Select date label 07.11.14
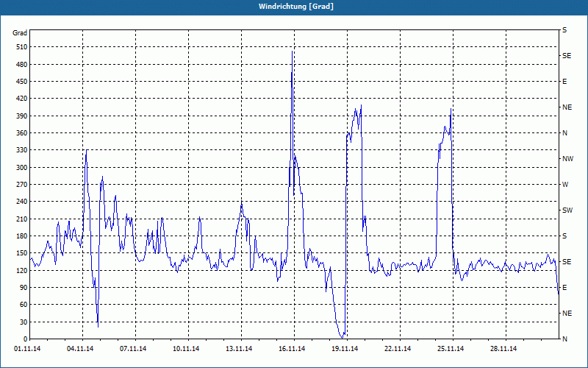Viewport: 588px width, 368px height. pyautogui.click(x=133, y=349)
